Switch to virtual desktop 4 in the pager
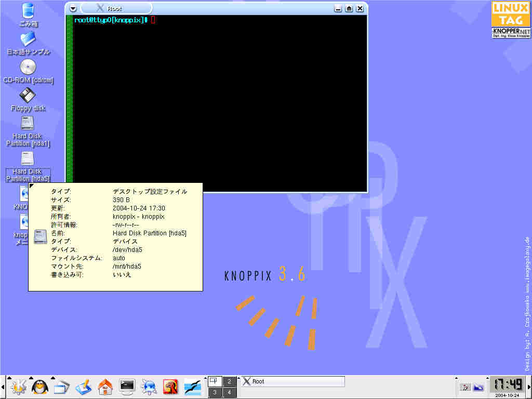Screen dimensions: 532x399 (229, 393)
